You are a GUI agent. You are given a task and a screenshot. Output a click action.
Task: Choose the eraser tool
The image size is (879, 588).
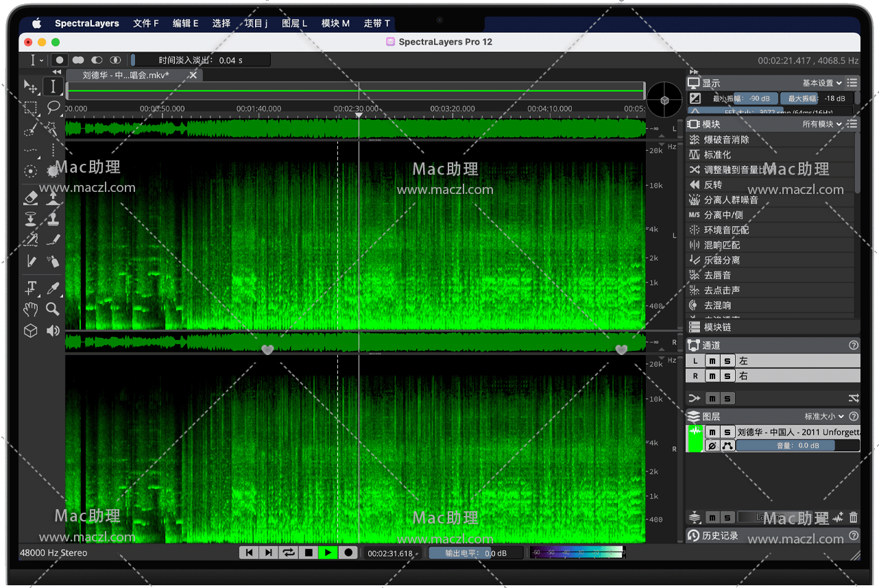click(x=31, y=198)
